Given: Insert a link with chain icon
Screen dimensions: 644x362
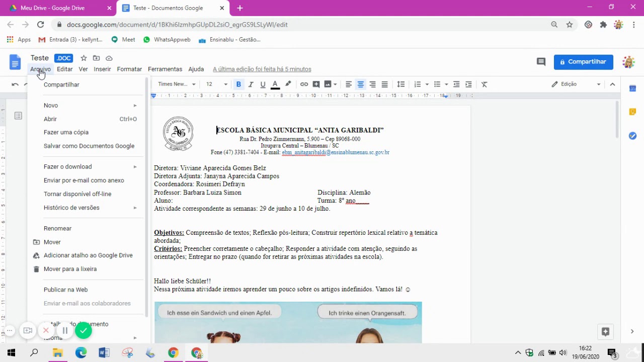Looking at the screenshot, I should [304, 84].
